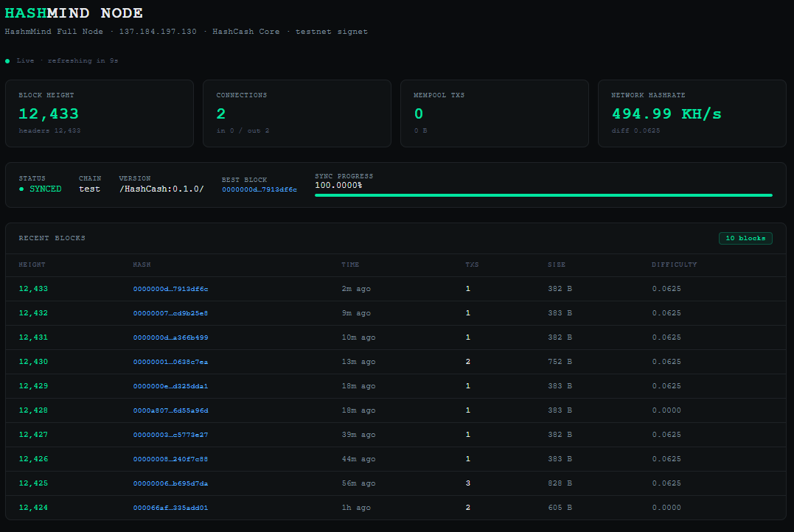The height and width of the screenshot is (532, 794).
Task: Select block height 12,431 in table
Action: [x=33, y=337]
